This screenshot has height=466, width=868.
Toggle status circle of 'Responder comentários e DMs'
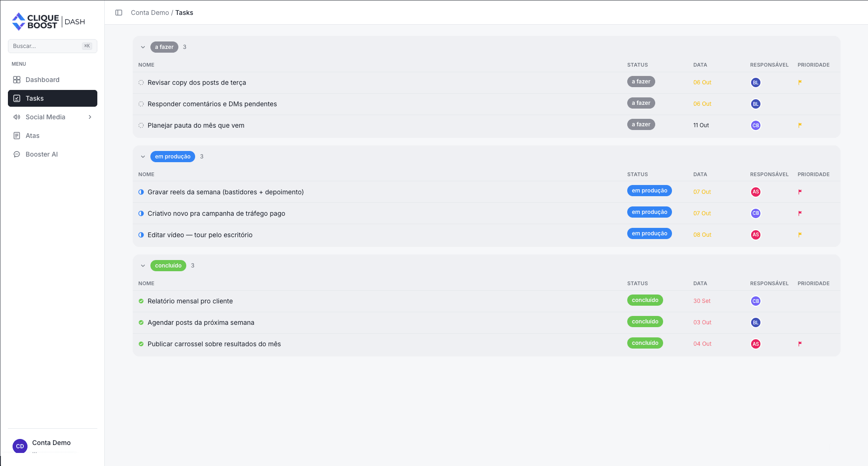141,104
